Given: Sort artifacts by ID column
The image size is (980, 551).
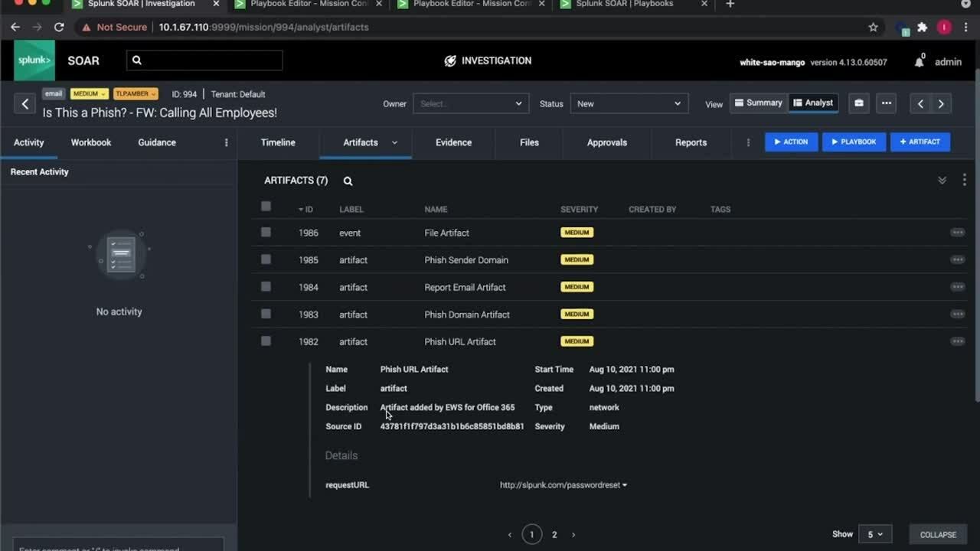Looking at the screenshot, I should 305,209.
